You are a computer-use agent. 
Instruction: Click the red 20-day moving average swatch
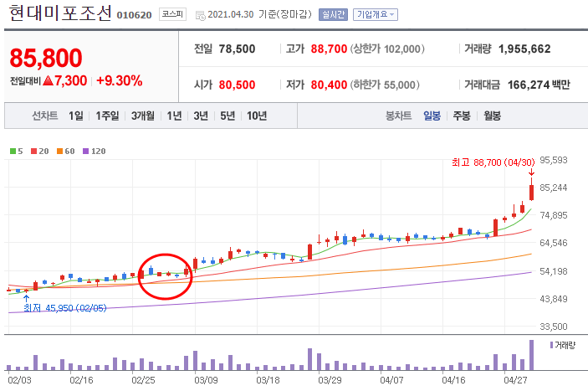click(33, 152)
